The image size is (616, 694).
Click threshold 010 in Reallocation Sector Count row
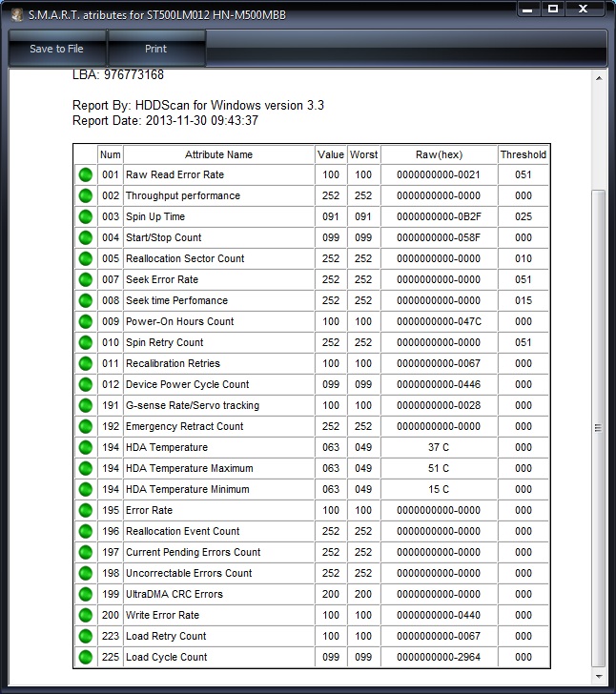523,258
